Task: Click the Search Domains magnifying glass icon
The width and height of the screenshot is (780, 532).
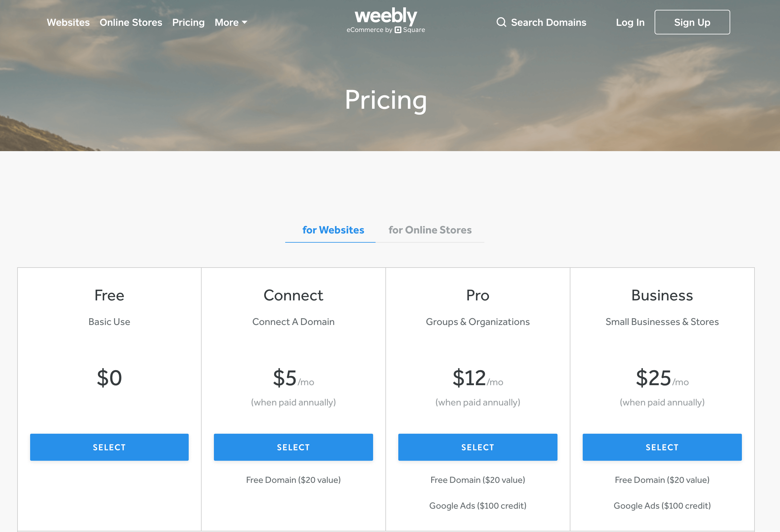Action: (501, 22)
